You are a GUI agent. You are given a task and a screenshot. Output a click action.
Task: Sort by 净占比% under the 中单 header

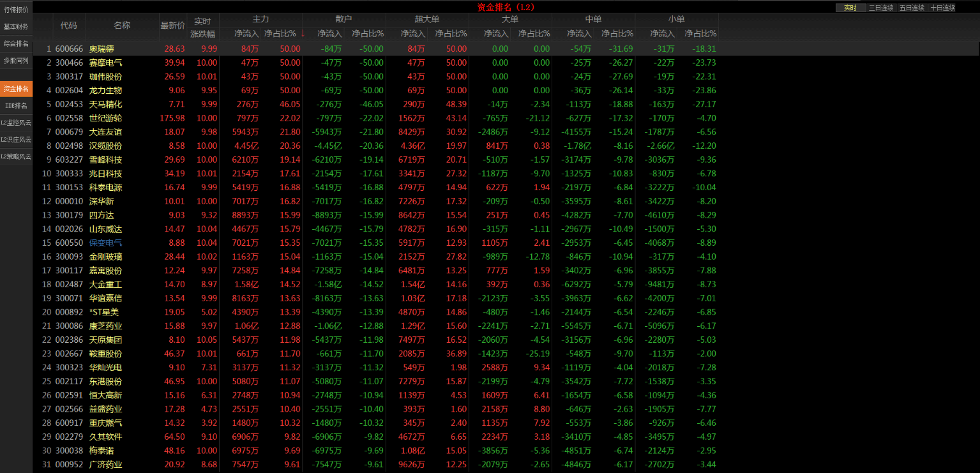617,33
